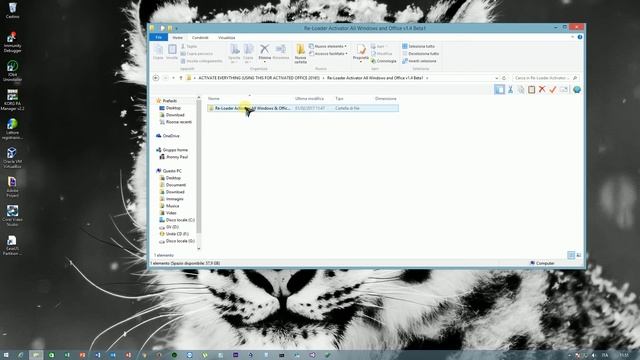Click Deseleziona tutto in the ribbon

[420, 53]
